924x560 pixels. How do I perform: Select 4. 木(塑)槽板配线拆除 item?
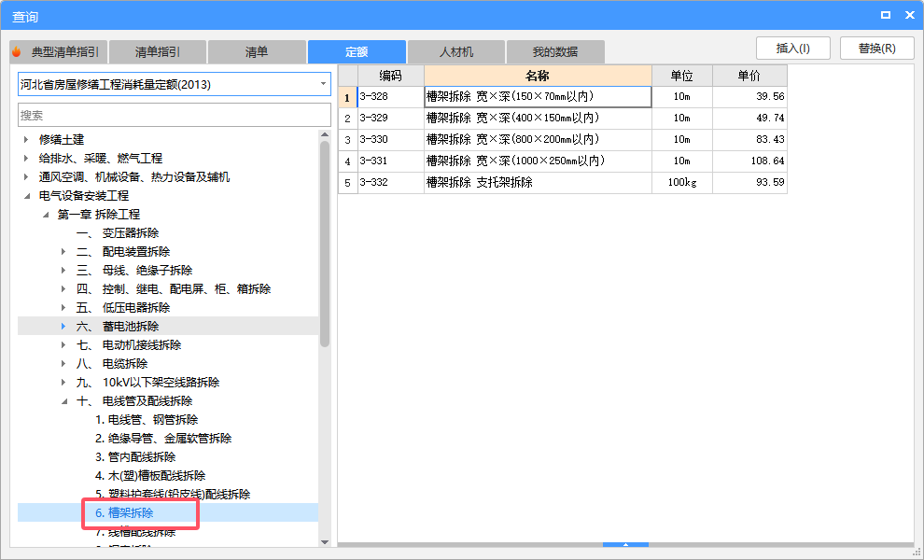[150, 476]
